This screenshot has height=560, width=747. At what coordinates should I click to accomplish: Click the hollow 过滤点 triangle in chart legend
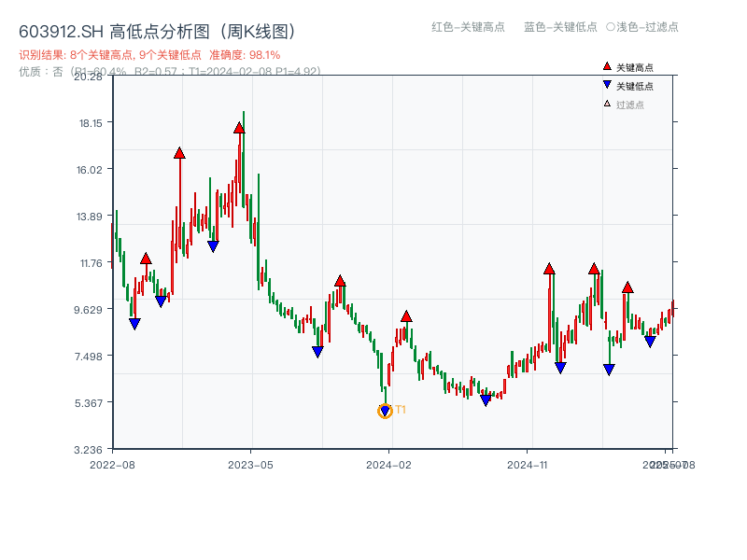click(x=607, y=104)
